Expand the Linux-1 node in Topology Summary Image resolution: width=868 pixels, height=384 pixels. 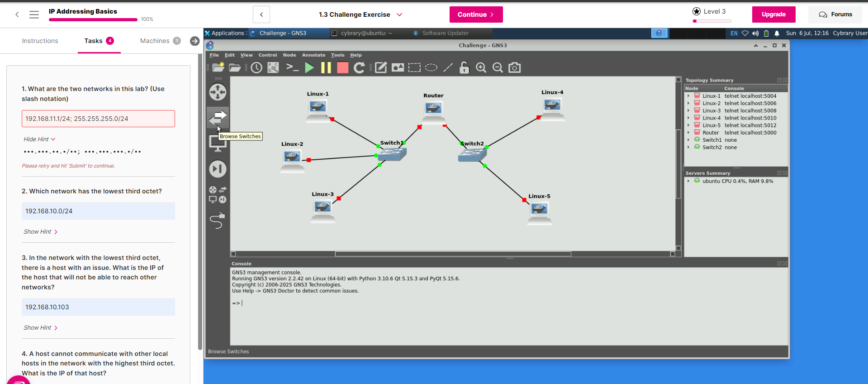click(x=688, y=96)
